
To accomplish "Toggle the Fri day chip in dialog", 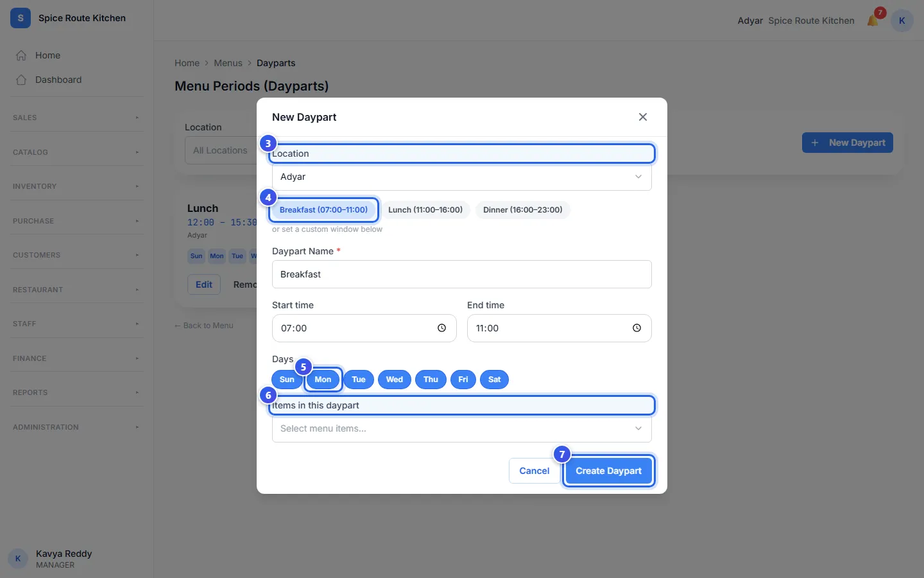I will [463, 380].
